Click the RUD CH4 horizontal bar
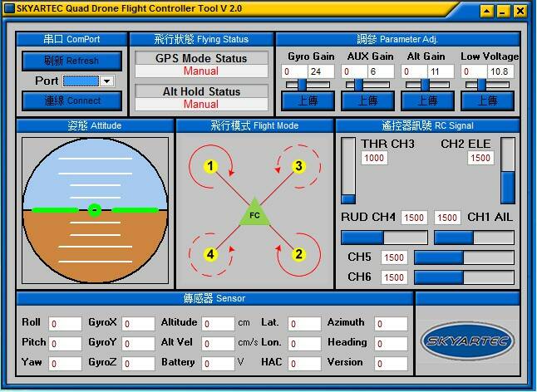This screenshot has height=392, width=537. [384, 238]
